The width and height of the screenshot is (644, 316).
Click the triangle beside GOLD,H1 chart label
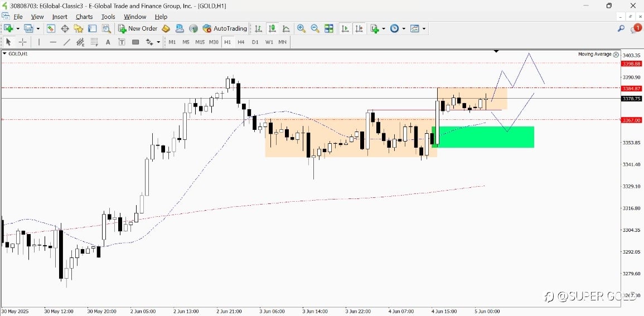tap(4, 54)
